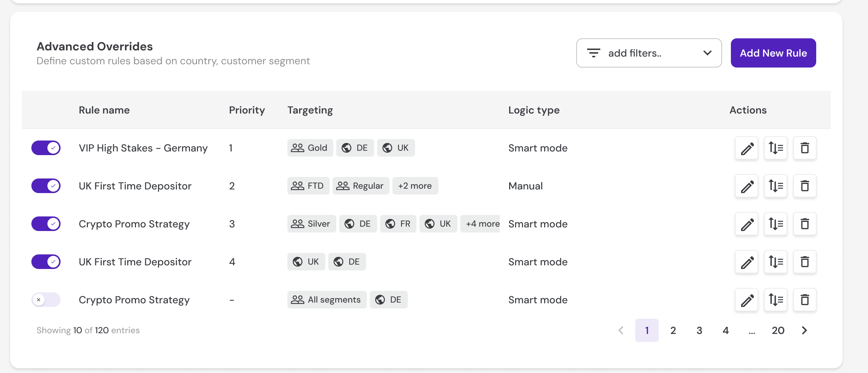The height and width of the screenshot is (373, 868).
Task: Click the Rule name column header
Action: tap(104, 110)
